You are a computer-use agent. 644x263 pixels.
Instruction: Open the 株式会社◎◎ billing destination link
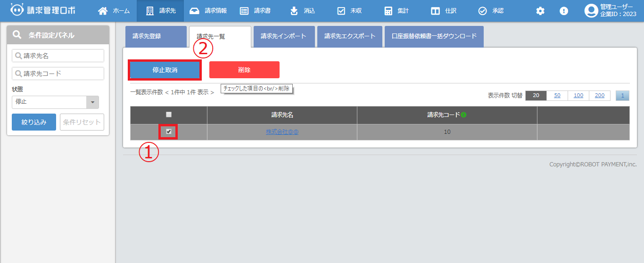282,132
